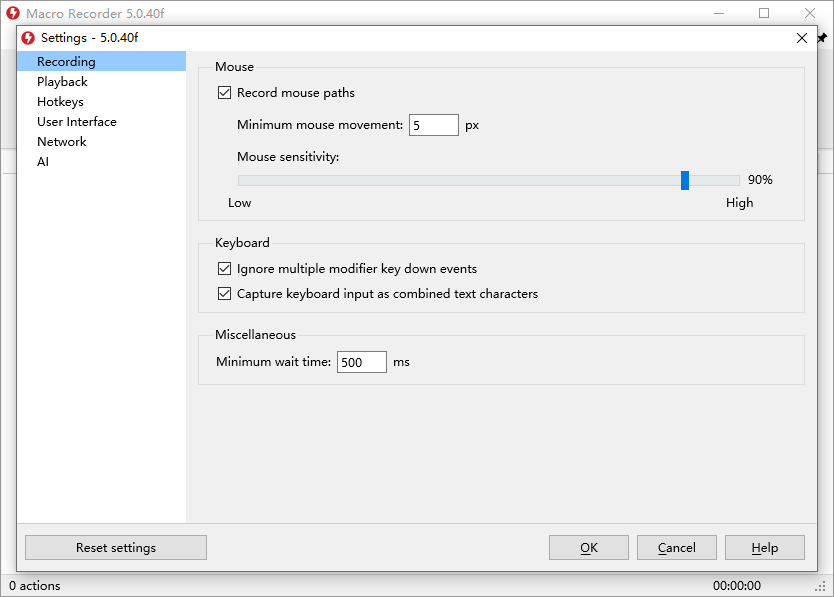
Task: Switch to the Hotkeys settings category
Action: pyautogui.click(x=102, y=102)
